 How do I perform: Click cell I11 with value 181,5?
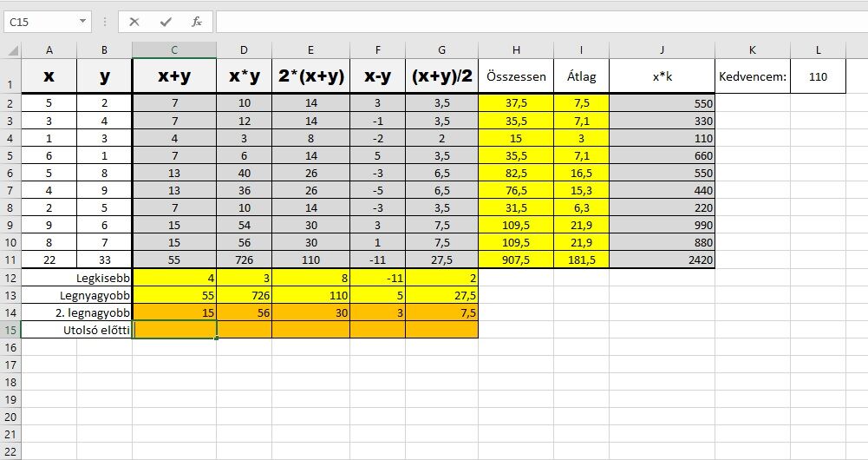(581, 260)
